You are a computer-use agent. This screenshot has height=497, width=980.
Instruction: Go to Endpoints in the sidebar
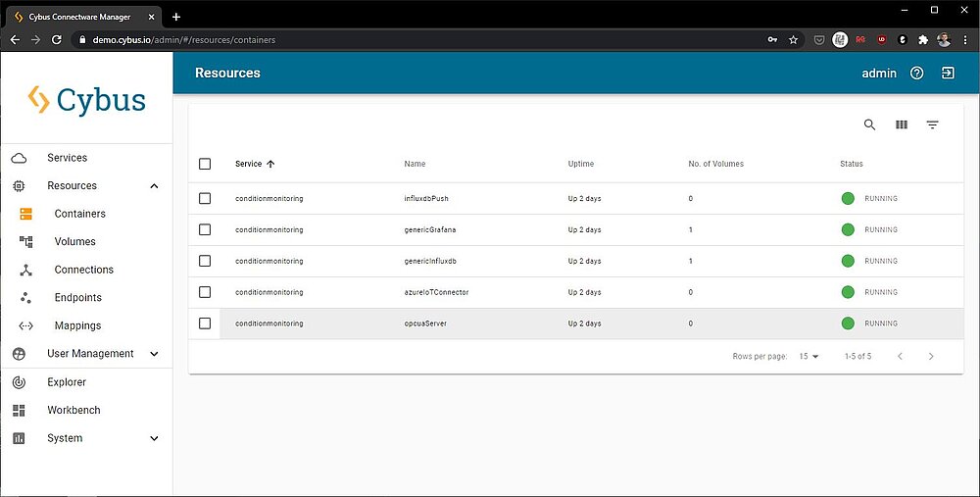77,298
